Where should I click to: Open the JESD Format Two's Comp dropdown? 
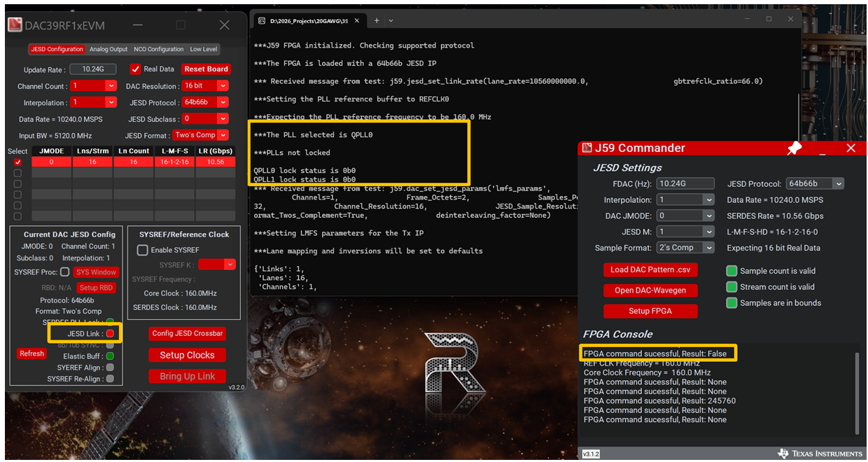point(223,135)
